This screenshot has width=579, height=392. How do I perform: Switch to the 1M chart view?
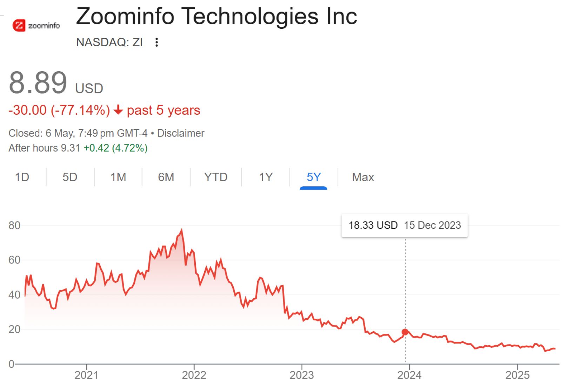coord(118,177)
